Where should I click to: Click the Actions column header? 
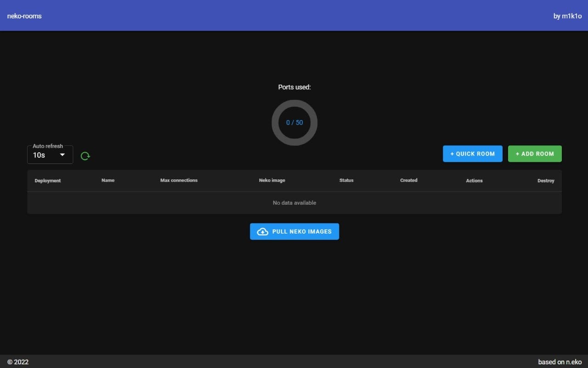[x=474, y=181]
